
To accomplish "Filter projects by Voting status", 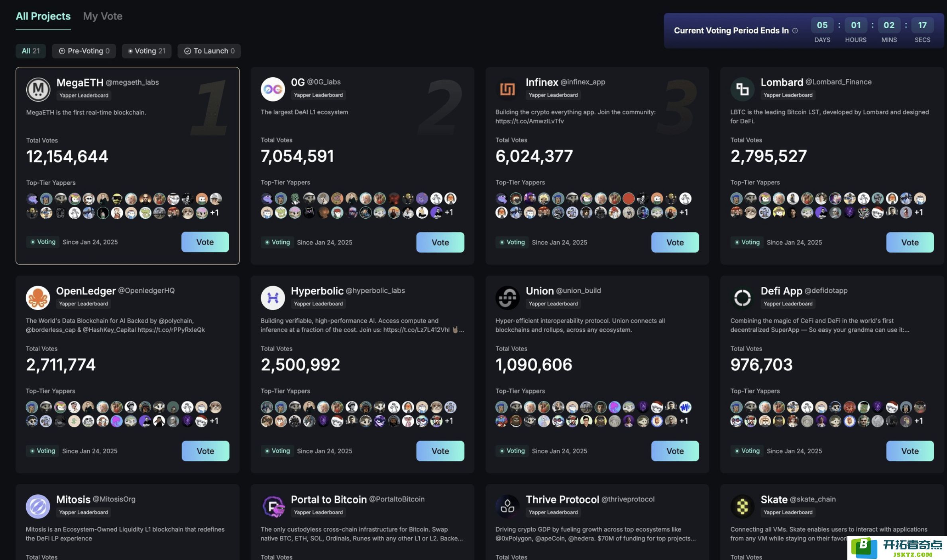I will click(147, 51).
